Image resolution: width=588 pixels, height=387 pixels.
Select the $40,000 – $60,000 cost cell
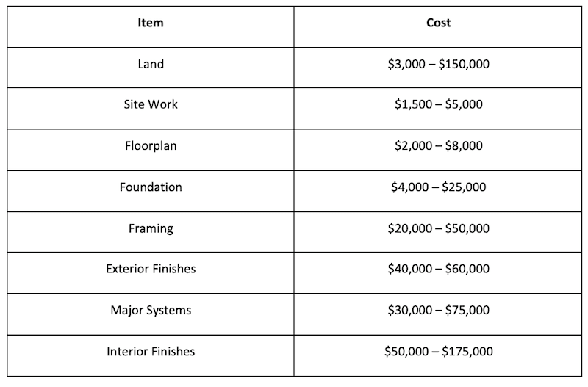[439, 269]
